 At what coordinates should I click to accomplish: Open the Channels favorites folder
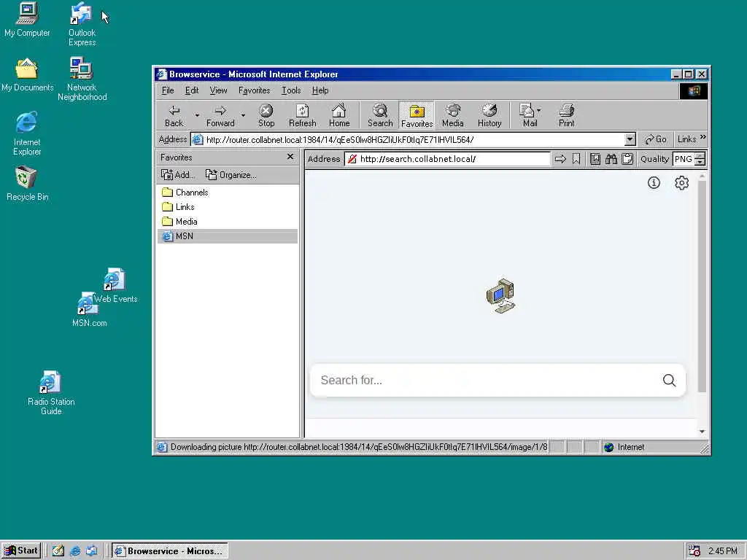pos(185,192)
